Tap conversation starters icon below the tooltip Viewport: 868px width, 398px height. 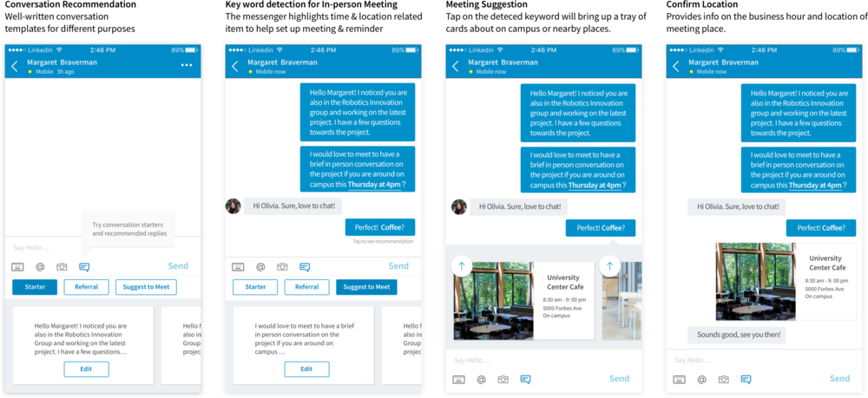84,267
